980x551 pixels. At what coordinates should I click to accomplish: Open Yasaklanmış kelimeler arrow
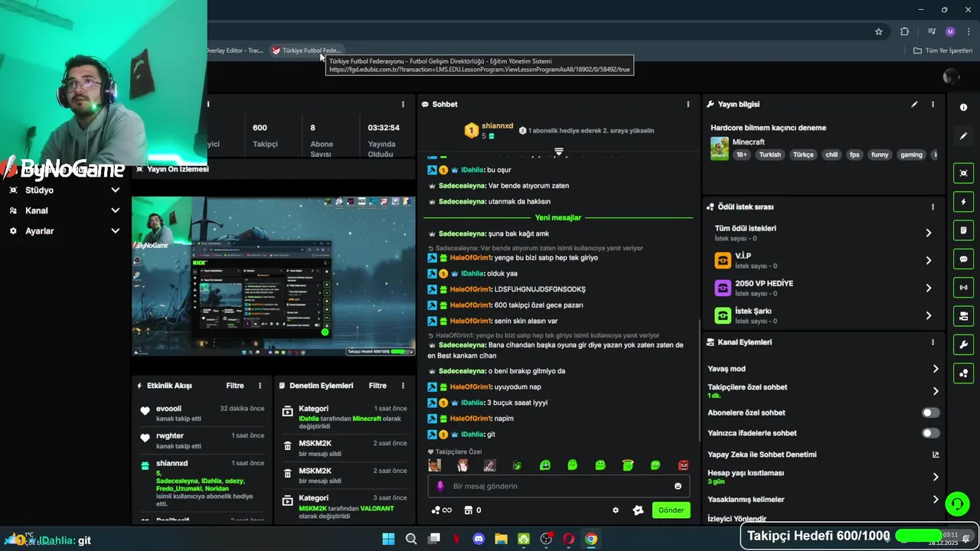pos(935,500)
